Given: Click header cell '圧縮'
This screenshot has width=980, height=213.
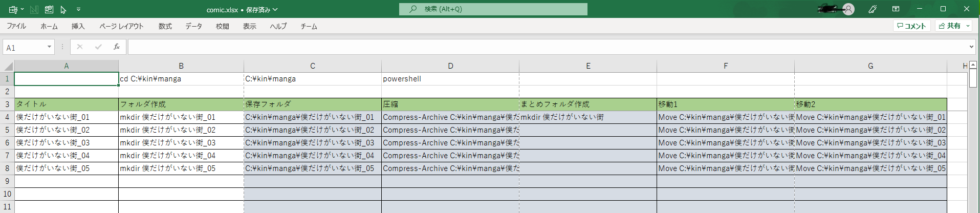Looking at the screenshot, I should (450, 104).
